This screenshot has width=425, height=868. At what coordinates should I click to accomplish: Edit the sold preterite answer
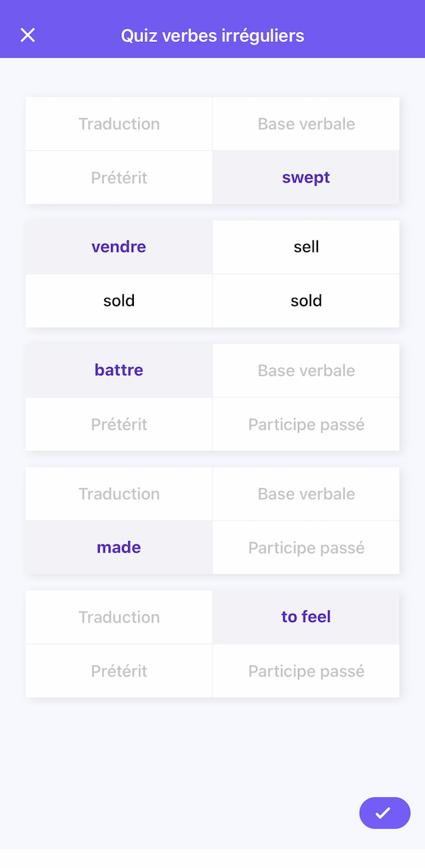(x=119, y=301)
